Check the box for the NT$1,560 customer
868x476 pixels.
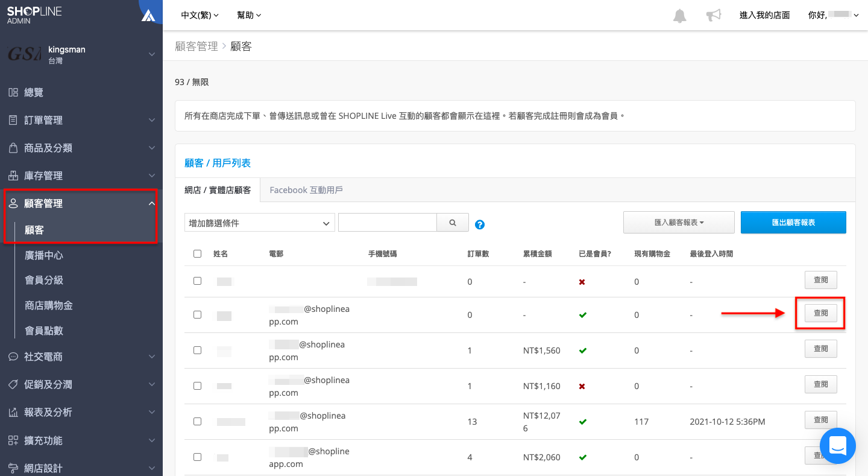pyautogui.click(x=197, y=351)
